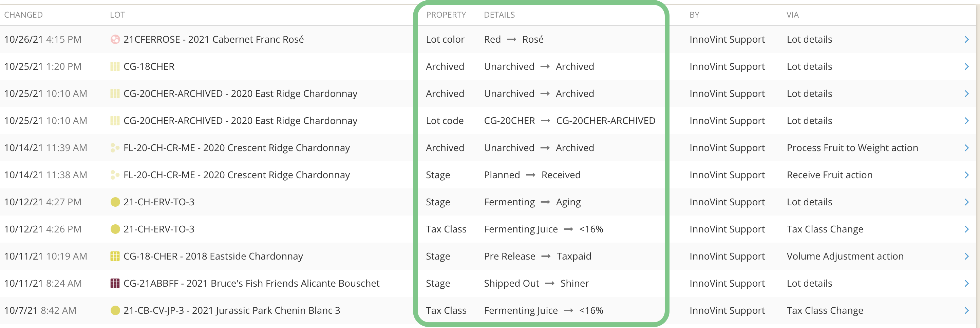This screenshot has height=328, width=980.
Task: Click the dark red grid icon beside CG-21ABBFF
Action: click(115, 283)
